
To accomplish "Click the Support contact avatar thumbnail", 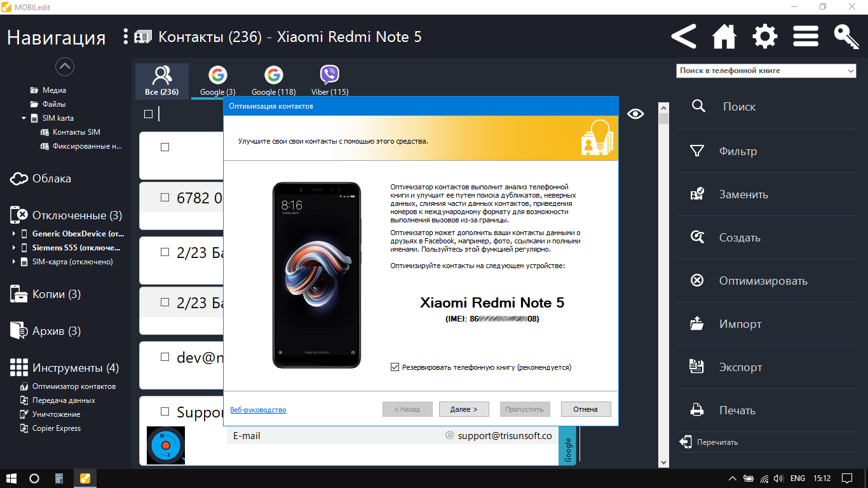I will pyautogui.click(x=166, y=445).
